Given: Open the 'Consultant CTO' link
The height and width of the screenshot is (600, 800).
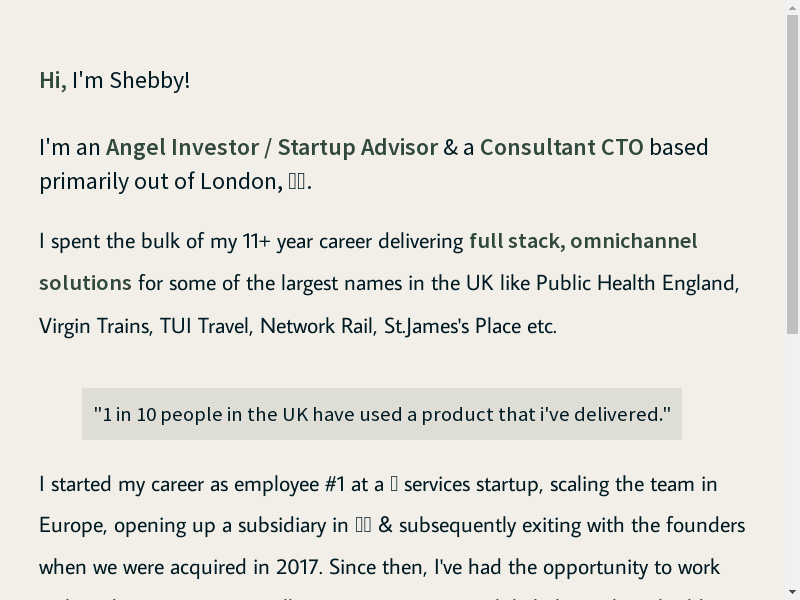Looking at the screenshot, I should (562, 147).
